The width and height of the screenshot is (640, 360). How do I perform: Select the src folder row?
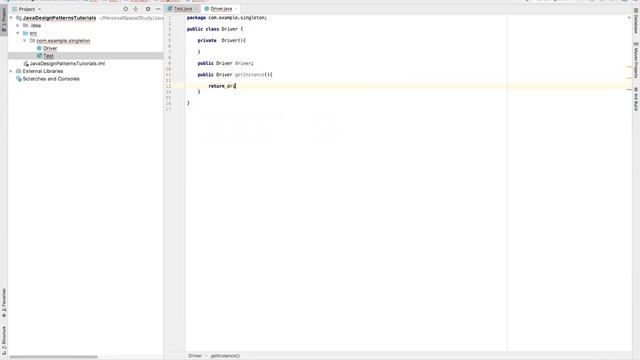[86, 33]
